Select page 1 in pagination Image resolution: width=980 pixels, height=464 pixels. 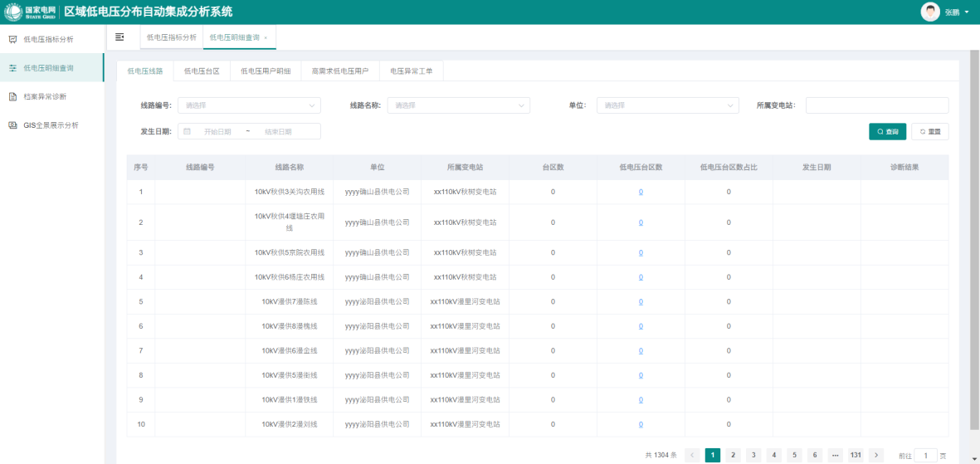click(713, 455)
